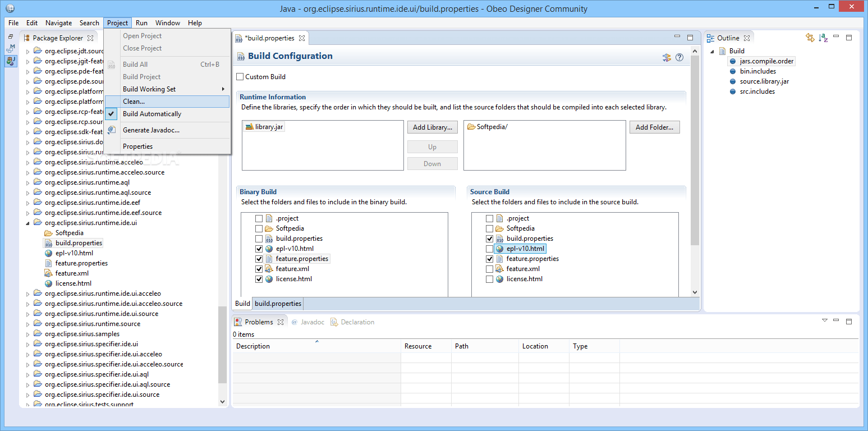Sort Outline entries alphabetically

click(x=823, y=38)
